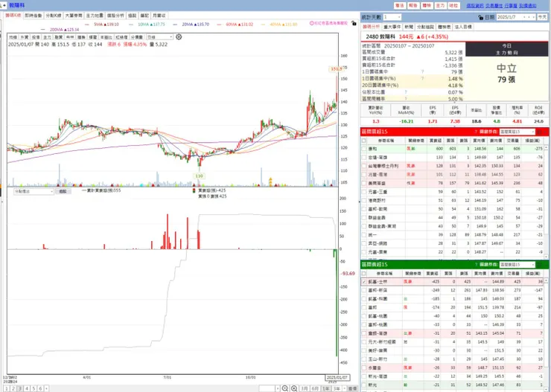Click the 20MA legend line
The width and height of the screenshot is (551, 392).
[191, 25]
